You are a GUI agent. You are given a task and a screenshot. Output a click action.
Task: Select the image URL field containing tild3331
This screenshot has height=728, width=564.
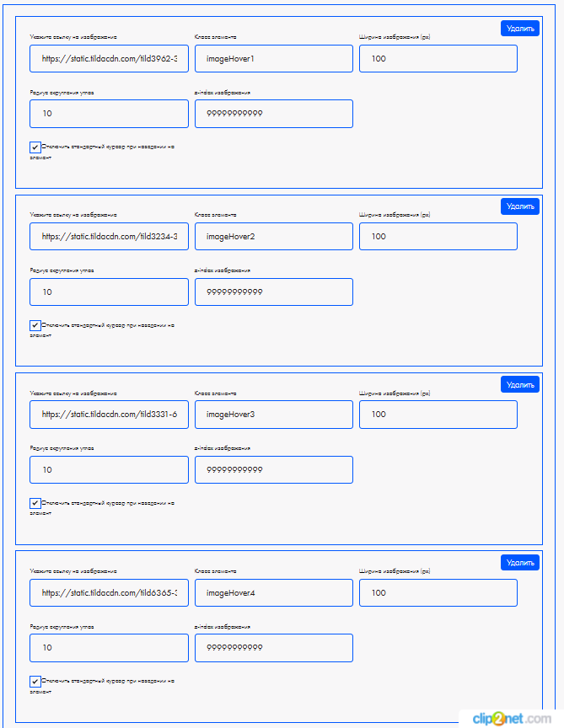coord(109,415)
